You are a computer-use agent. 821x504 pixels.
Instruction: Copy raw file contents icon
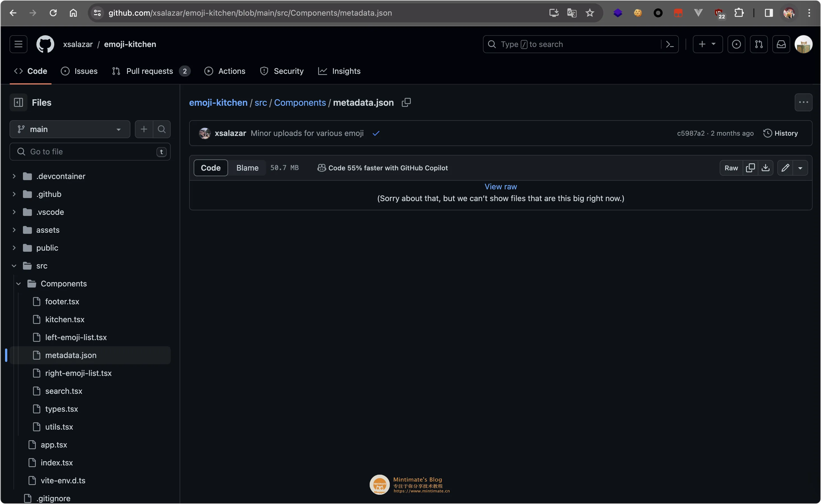[750, 168]
